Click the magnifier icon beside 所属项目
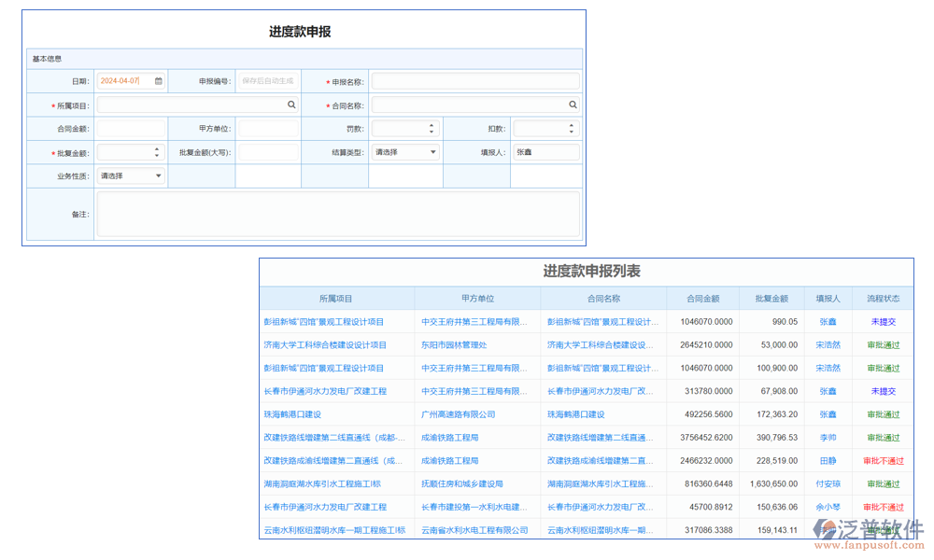The image size is (934, 560). click(290, 104)
